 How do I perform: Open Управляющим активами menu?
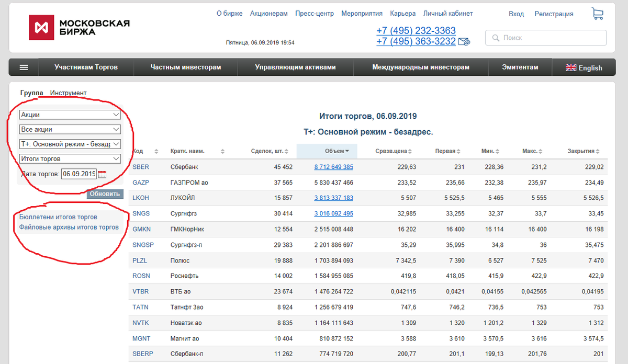295,67
